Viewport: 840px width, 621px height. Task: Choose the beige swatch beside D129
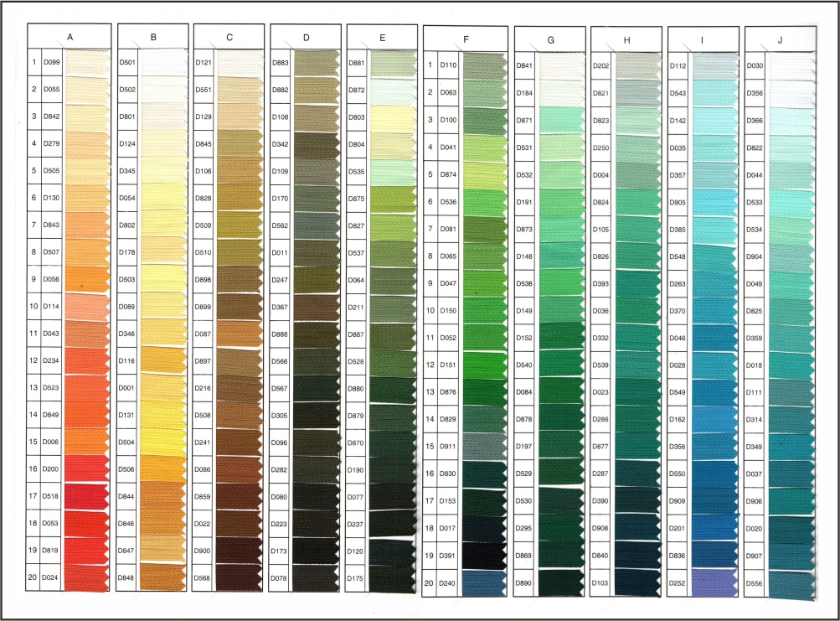tap(240, 116)
